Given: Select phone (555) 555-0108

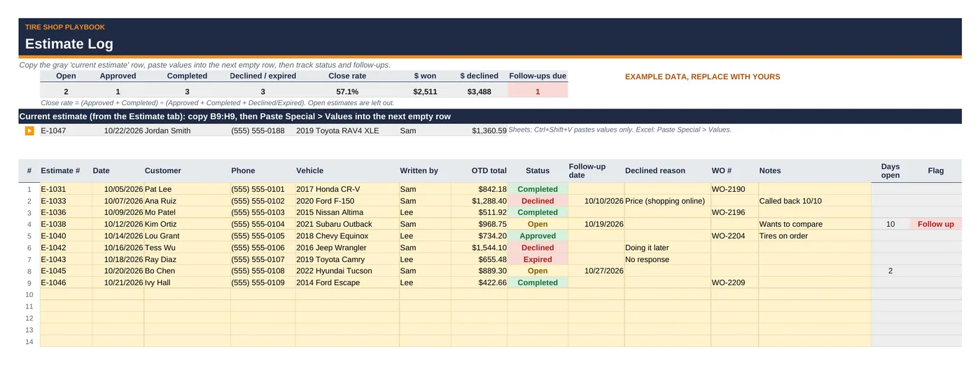Looking at the screenshot, I should [262, 271].
